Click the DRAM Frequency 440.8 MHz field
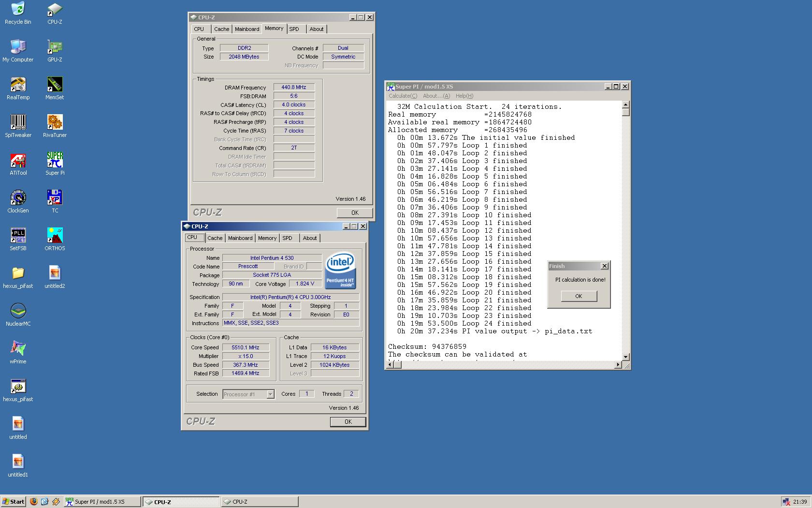 (x=294, y=88)
